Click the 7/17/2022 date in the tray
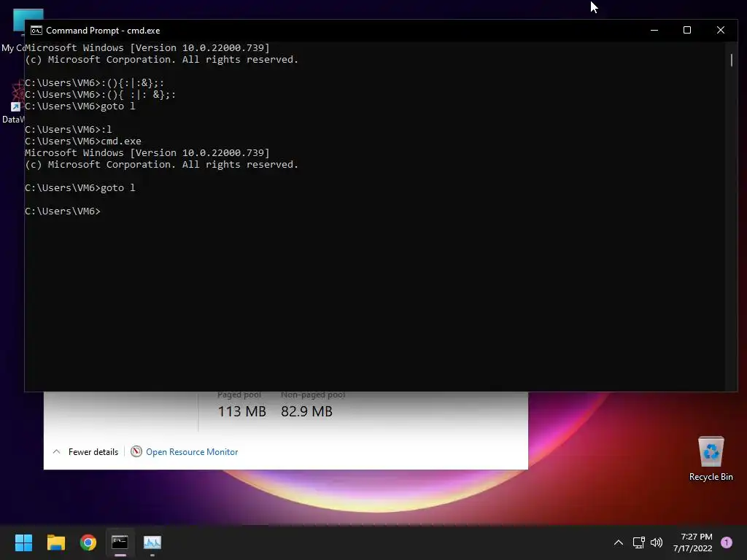Viewport: 747px width, 560px height. tap(693, 548)
